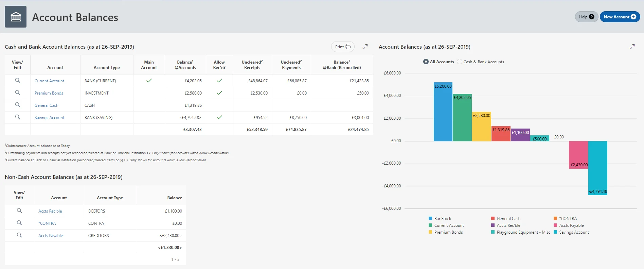Open view/edit magnifier for Premium Bonds
This screenshot has height=269, width=644.
pos(18,93)
